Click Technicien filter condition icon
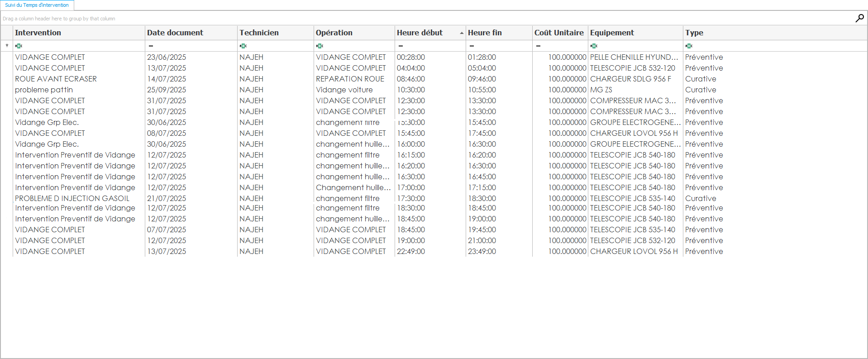 [x=243, y=46]
